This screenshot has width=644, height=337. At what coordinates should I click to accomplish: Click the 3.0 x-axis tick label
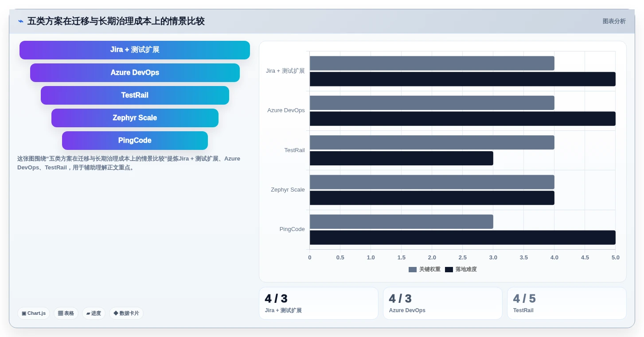point(493,258)
